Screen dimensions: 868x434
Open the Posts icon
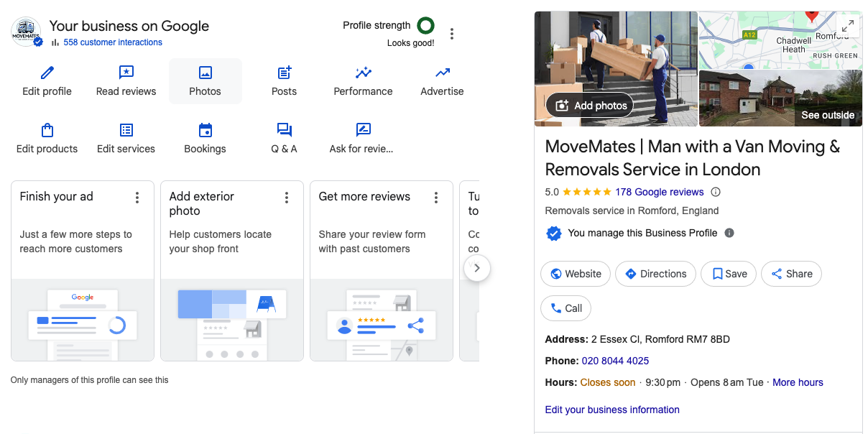pyautogui.click(x=284, y=73)
